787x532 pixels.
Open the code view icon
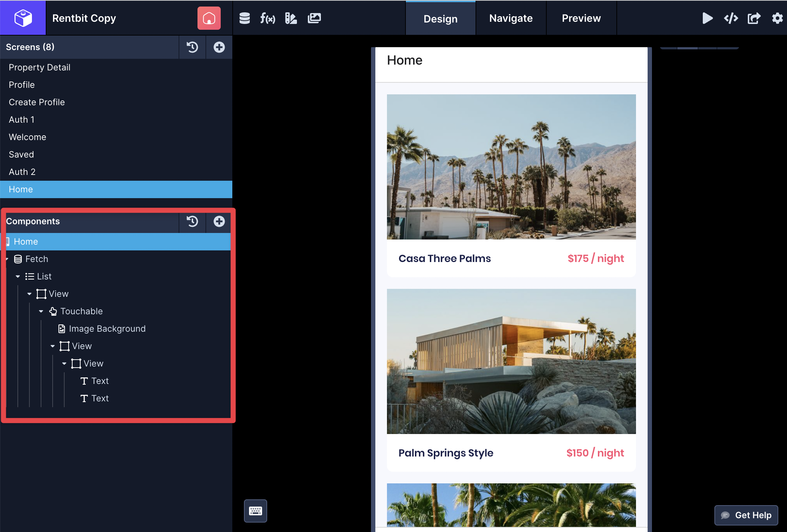coord(731,18)
